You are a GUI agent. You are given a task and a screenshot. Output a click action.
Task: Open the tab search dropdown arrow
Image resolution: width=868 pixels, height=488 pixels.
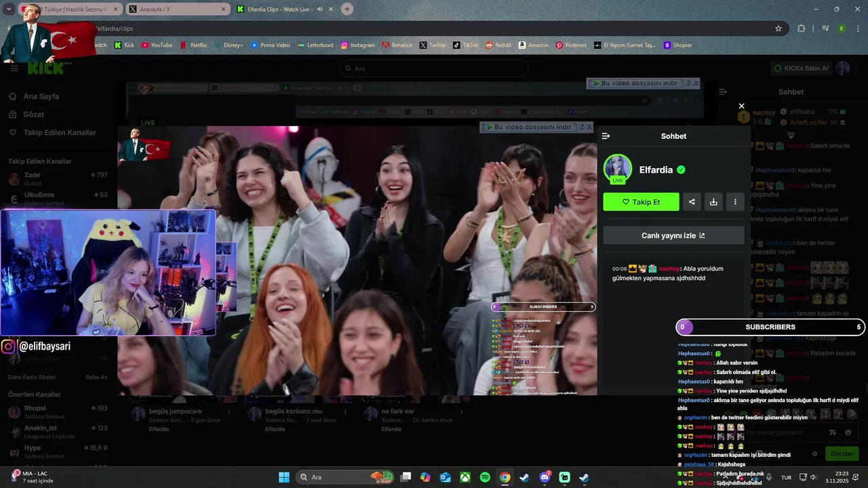coord(8,9)
